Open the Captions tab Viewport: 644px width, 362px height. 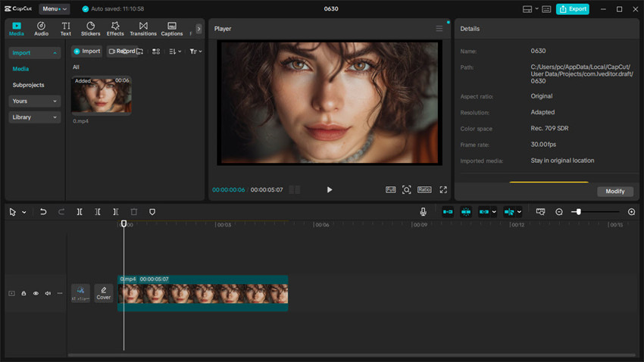[172, 29]
